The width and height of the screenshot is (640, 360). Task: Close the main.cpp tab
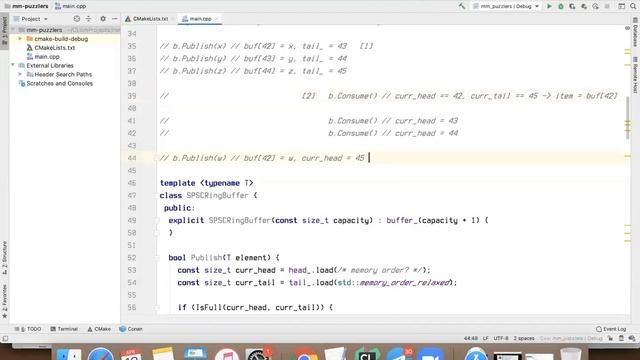[x=217, y=19]
